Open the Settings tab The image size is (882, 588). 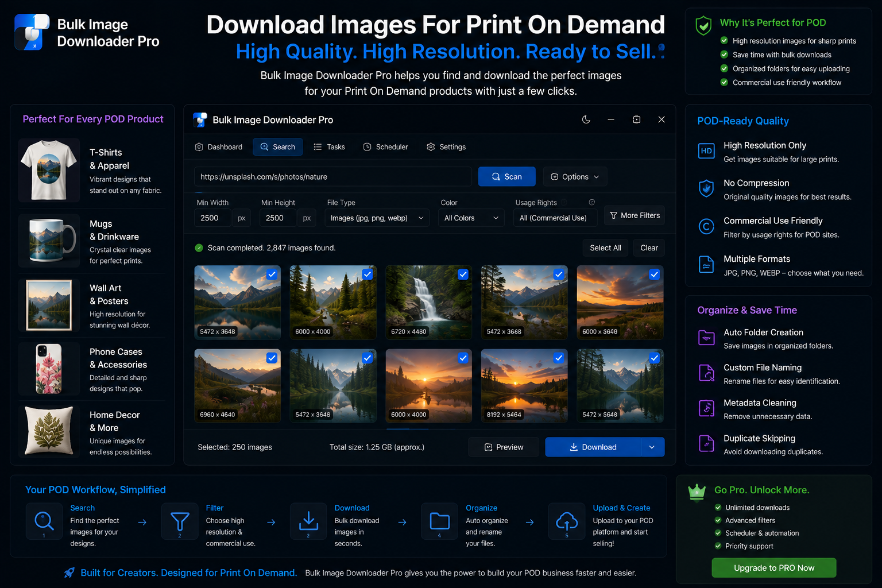click(446, 147)
